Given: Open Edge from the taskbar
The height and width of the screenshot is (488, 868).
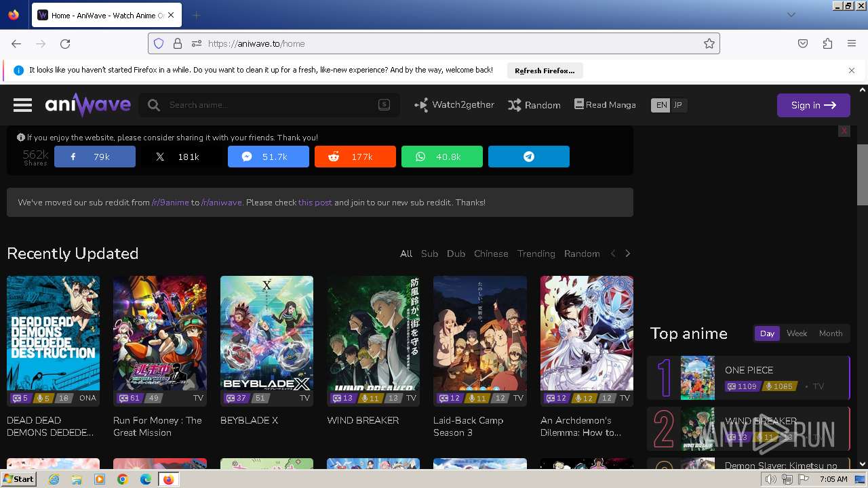Looking at the screenshot, I should tap(146, 479).
